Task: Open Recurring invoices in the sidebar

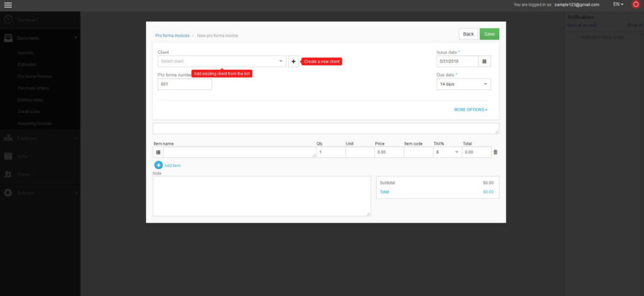Action: click(35, 123)
